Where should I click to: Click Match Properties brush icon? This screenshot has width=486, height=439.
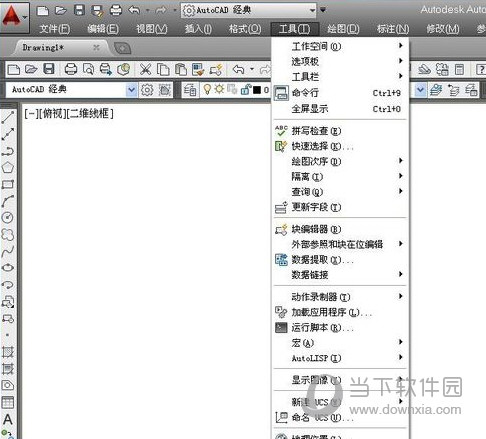pos(198,69)
